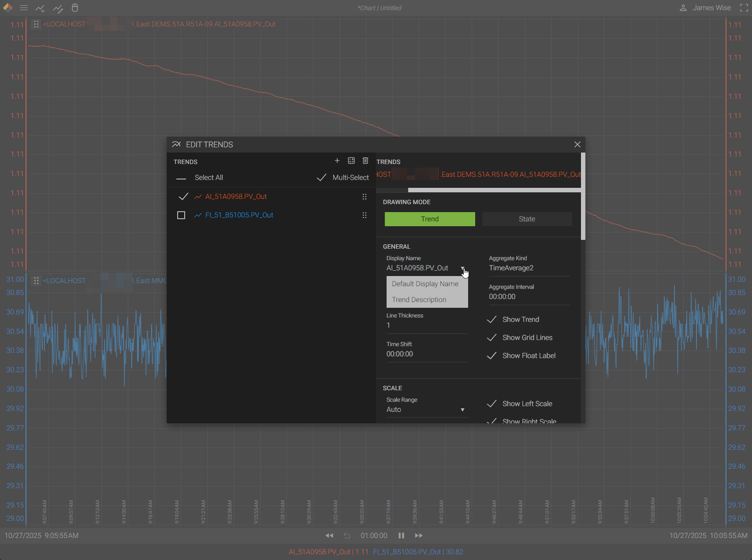Viewport: 752px width, 560px height.
Task: Click the mouse mode icon in top toolbar
Action: [75, 8]
